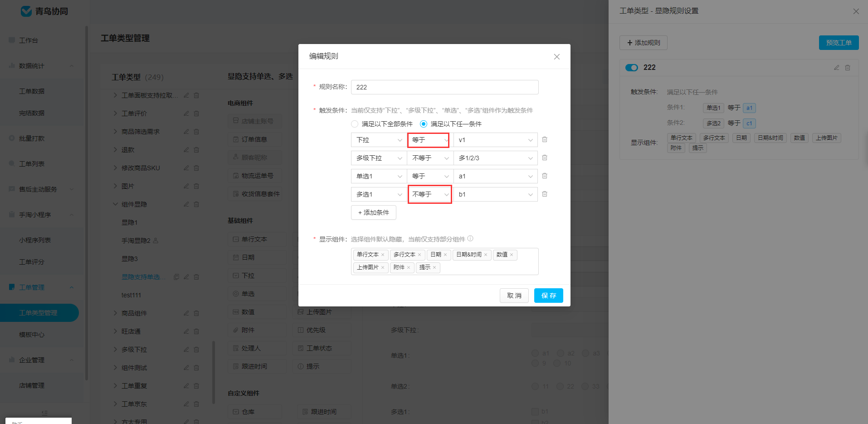Delete the 商品组件 type
The image size is (868, 424).
196,313
